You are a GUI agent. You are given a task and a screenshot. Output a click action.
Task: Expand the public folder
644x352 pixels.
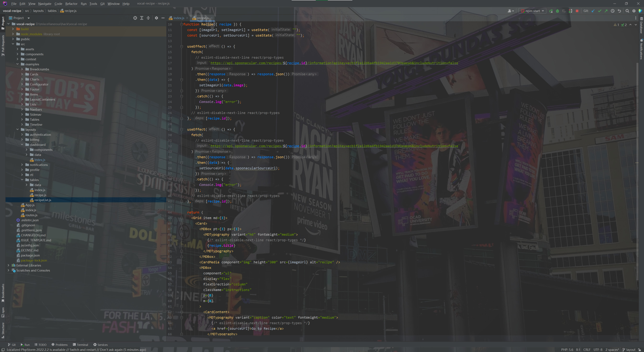click(13, 39)
